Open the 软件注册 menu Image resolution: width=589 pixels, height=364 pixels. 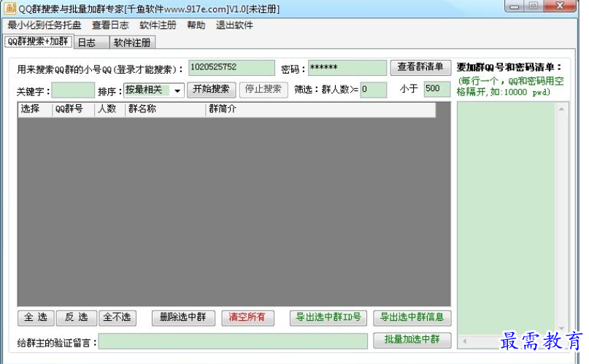pyautogui.click(x=158, y=25)
